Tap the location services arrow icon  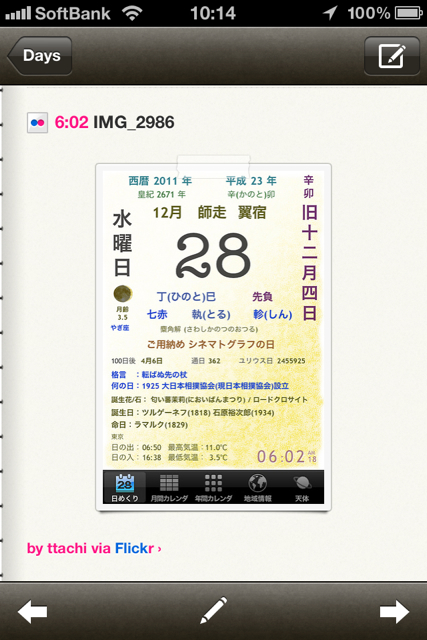(x=330, y=13)
